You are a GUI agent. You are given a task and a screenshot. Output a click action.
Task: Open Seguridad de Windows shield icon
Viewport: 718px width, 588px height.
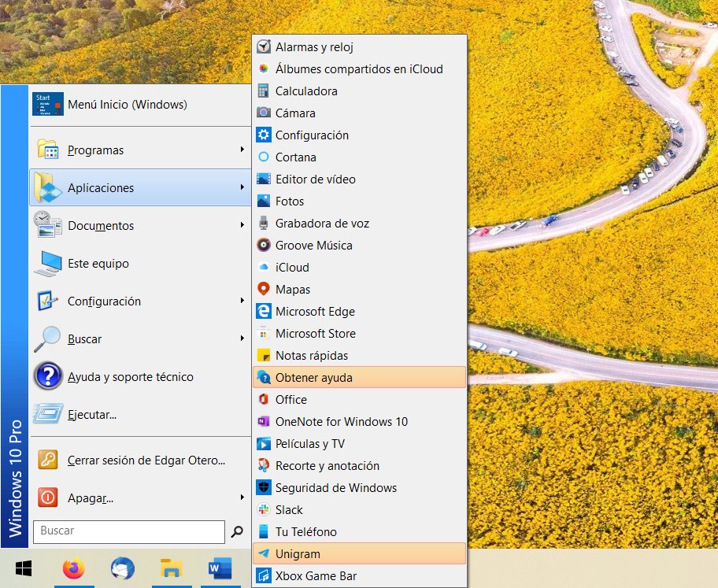pos(264,488)
